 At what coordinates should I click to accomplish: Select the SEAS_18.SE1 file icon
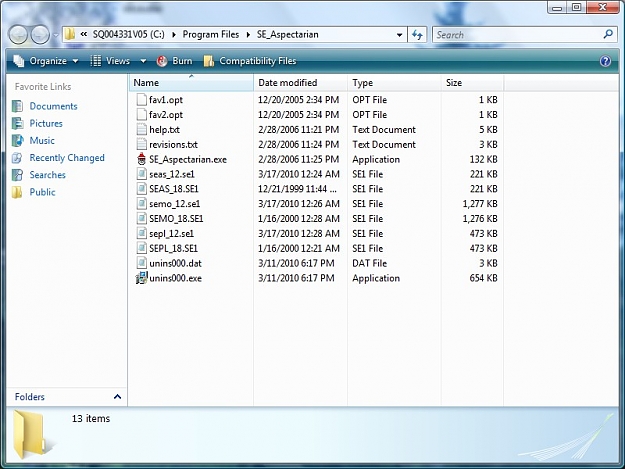(x=142, y=189)
